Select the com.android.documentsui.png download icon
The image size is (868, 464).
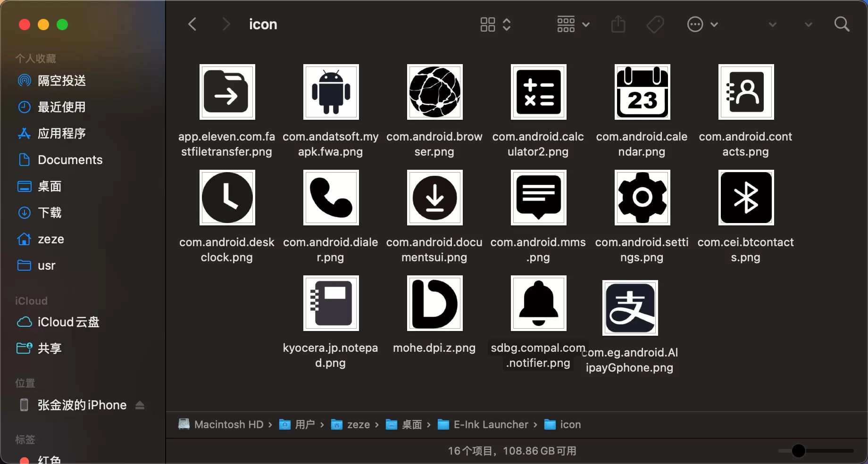tap(434, 198)
